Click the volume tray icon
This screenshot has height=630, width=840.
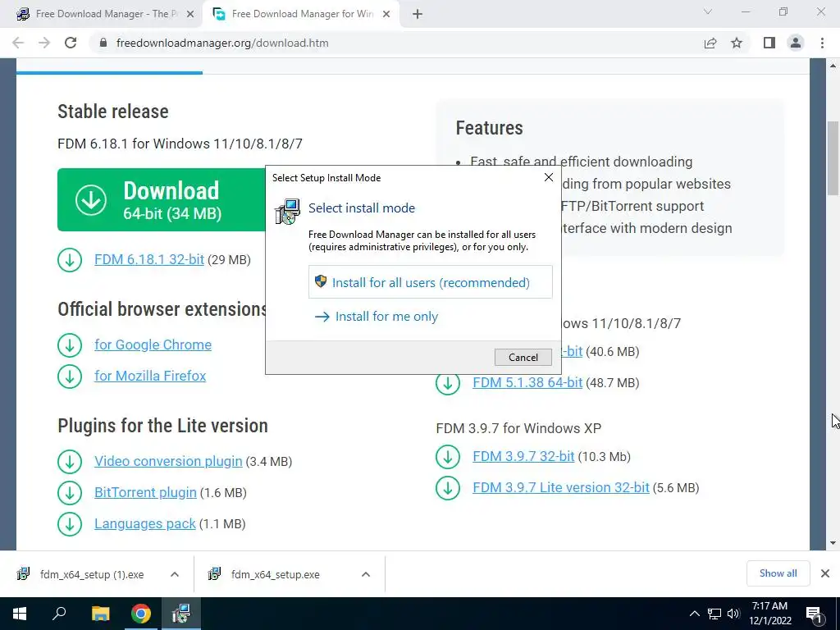[x=733, y=614]
